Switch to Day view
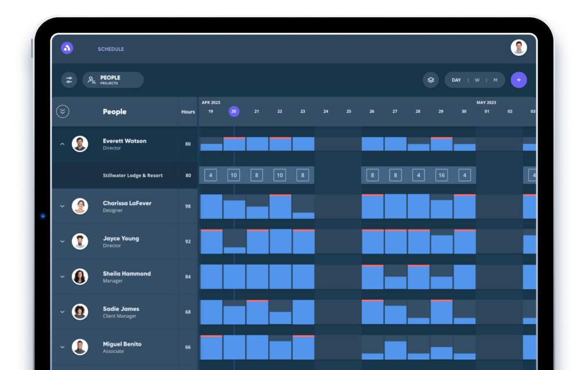This screenshot has height=370, width=588. [x=456, y=80]
